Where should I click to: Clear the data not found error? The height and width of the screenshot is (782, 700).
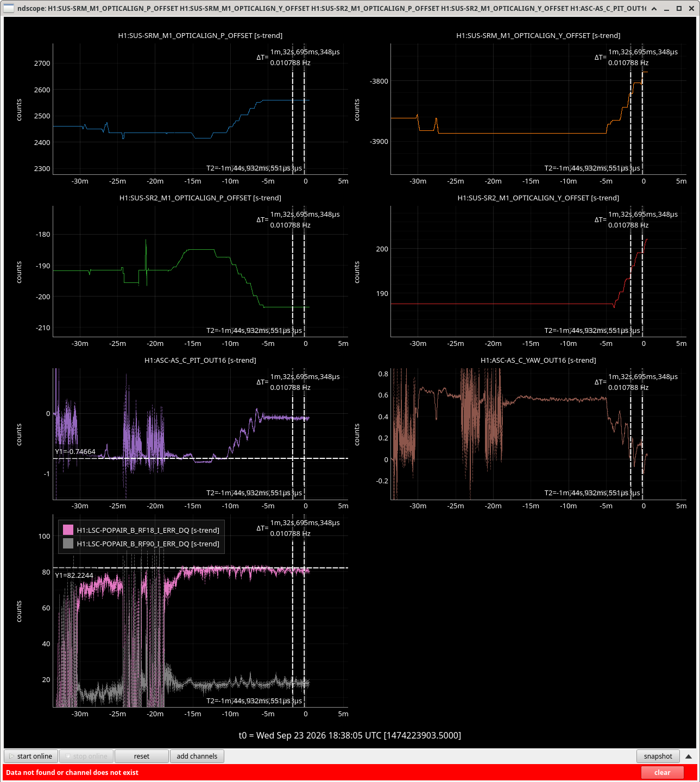pos(662,772)
